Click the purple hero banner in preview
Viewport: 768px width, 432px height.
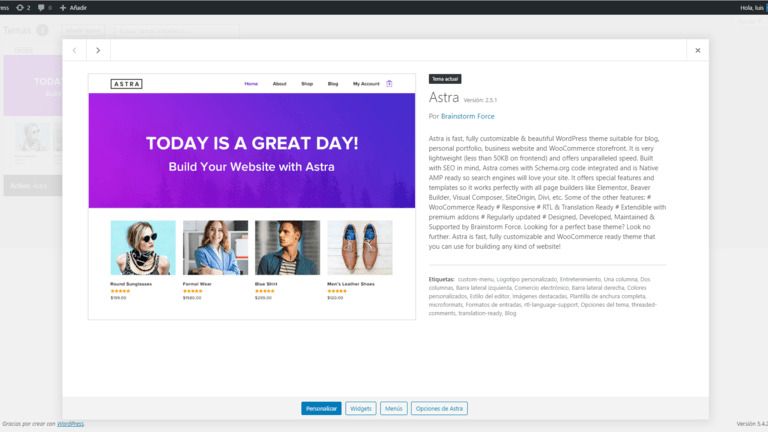pyautogui.click(x=252, y=150)
